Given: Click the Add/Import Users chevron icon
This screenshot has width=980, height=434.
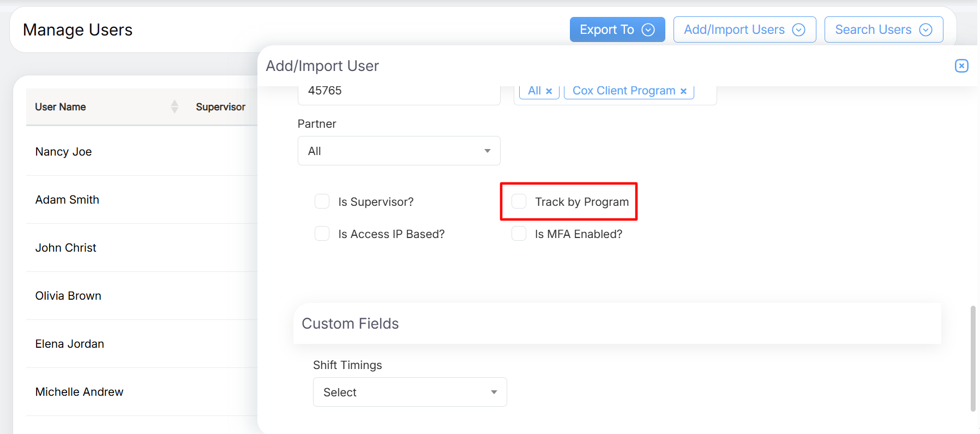Looking at the screenshot, I should coord(798,30).
